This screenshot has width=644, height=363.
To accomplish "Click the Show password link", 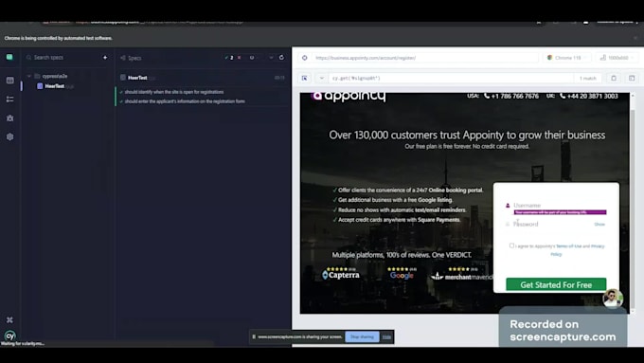I will coord(599,225).
